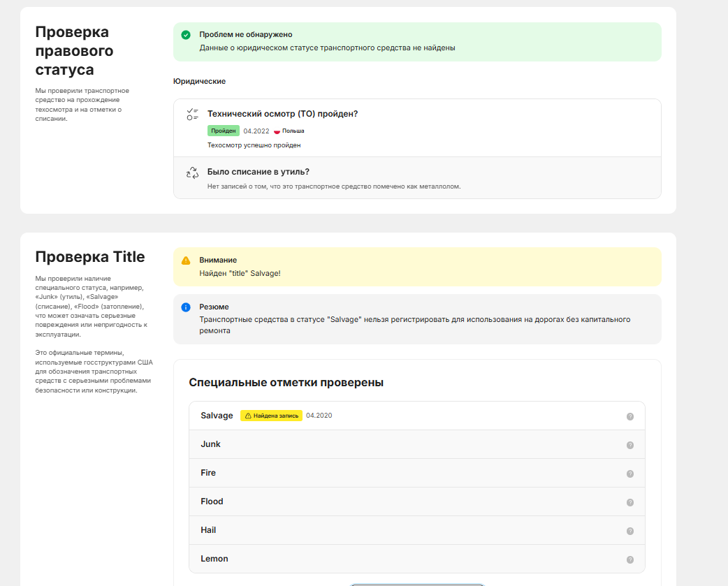728x586 pixels.
Task: Click the Польша country label
Action: click(x=293, y=131)
